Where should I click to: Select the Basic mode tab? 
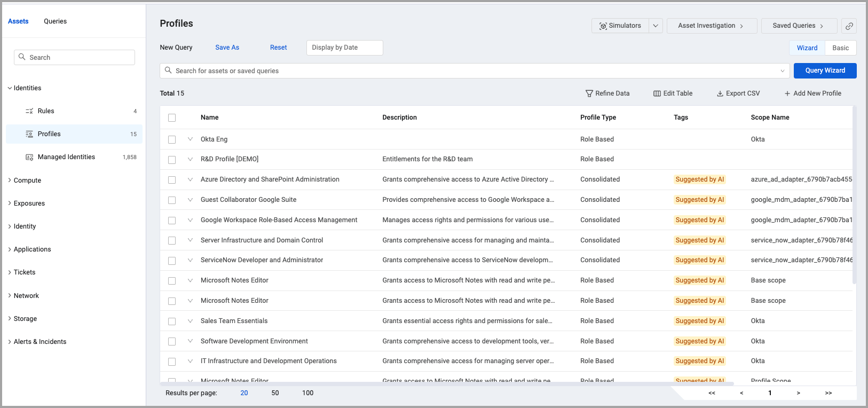click(x=840, y=48)
